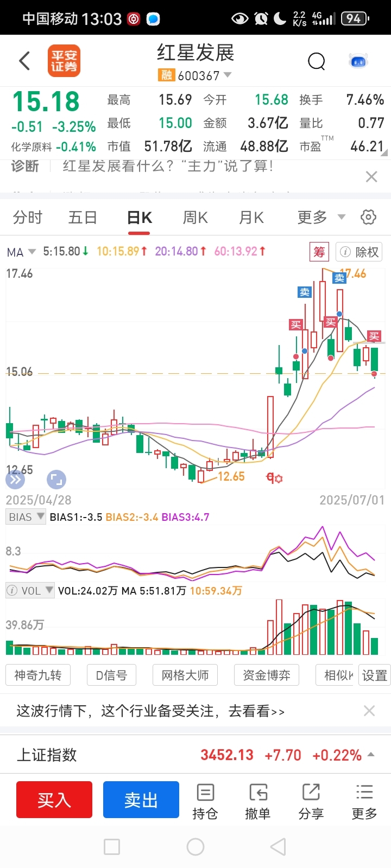391x868 pixels.
Task: Open 除权 adjustment option
Action: 359,252
